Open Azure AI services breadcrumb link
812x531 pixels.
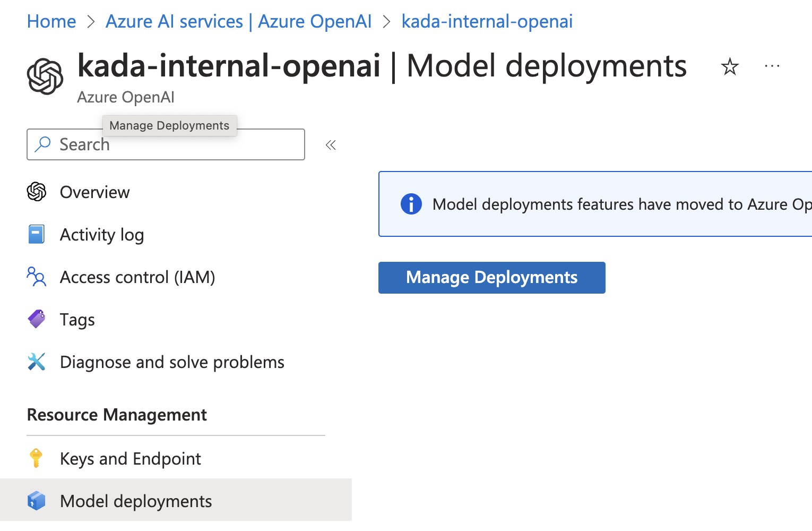[238, 22]
